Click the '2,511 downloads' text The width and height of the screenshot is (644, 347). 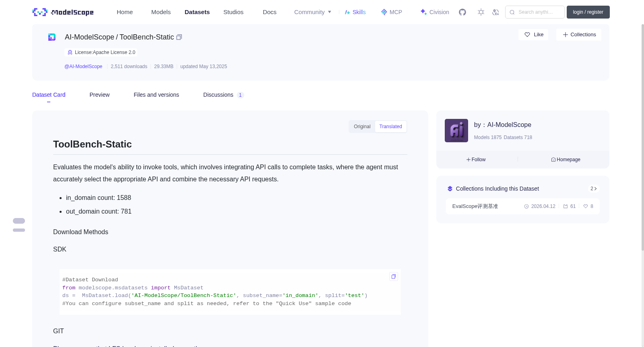pos(129,66)
